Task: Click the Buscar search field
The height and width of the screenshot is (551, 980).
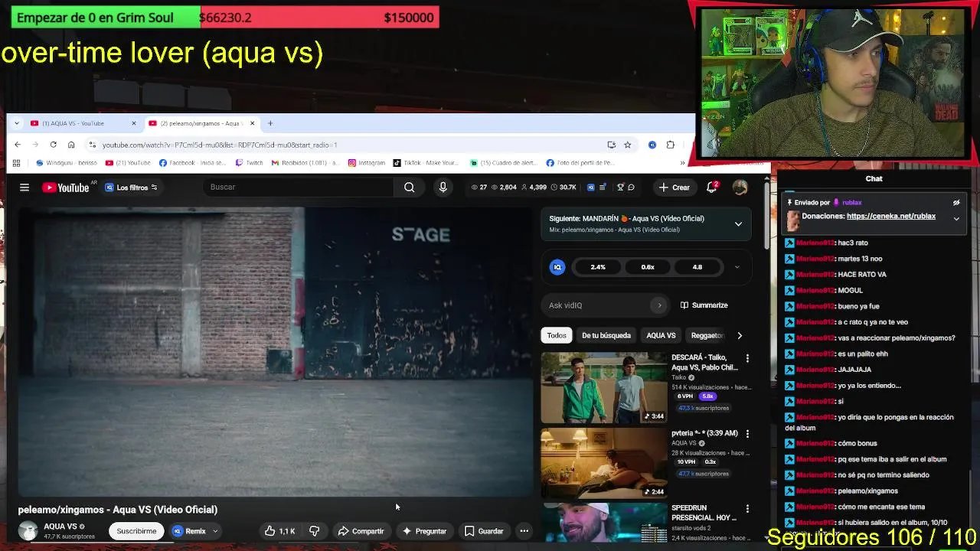Action: (299, 187)
